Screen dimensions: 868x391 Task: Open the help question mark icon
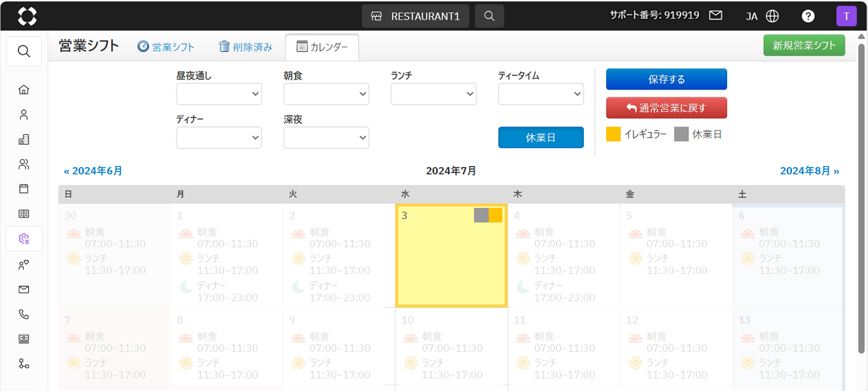click(808, 16)
